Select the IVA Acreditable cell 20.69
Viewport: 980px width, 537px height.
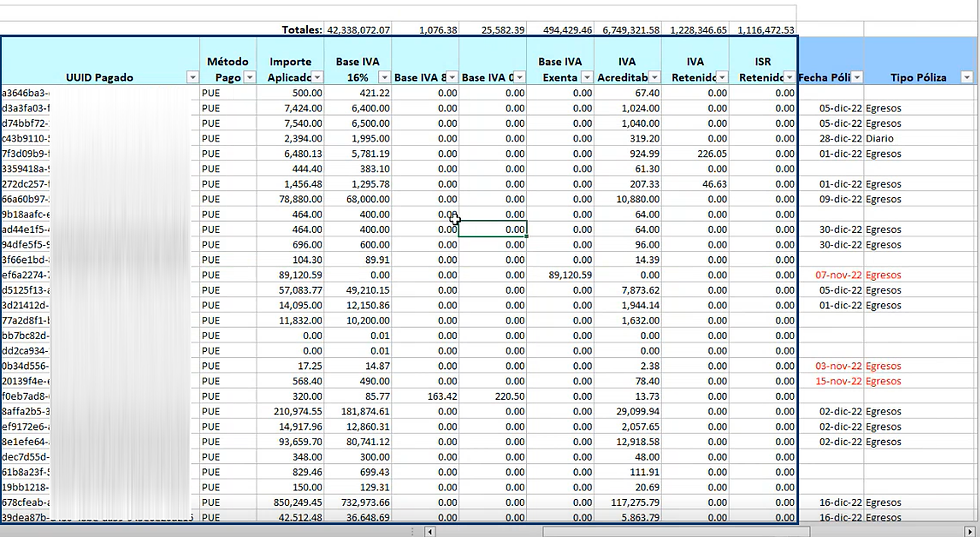point(628,487)
